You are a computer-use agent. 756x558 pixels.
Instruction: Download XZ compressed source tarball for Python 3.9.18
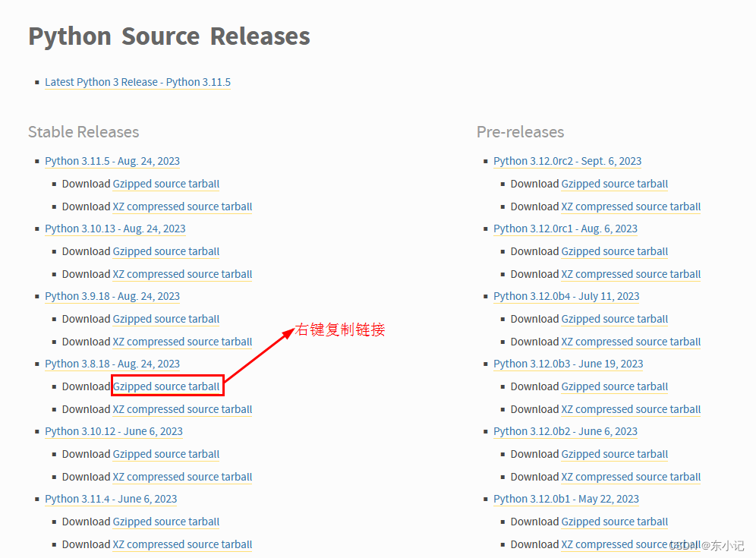tap(182, 342)
